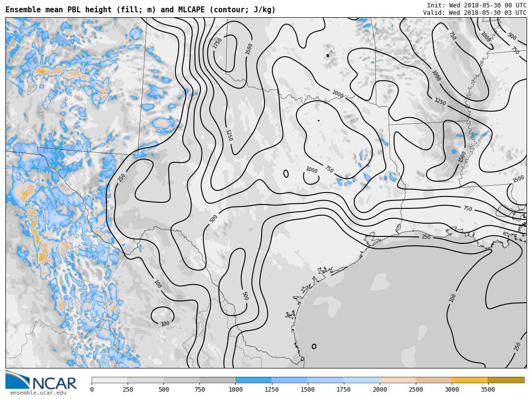Click the 3500 tick label on colorbar
This screenshot has width=532, height=399.
[488, 390]
